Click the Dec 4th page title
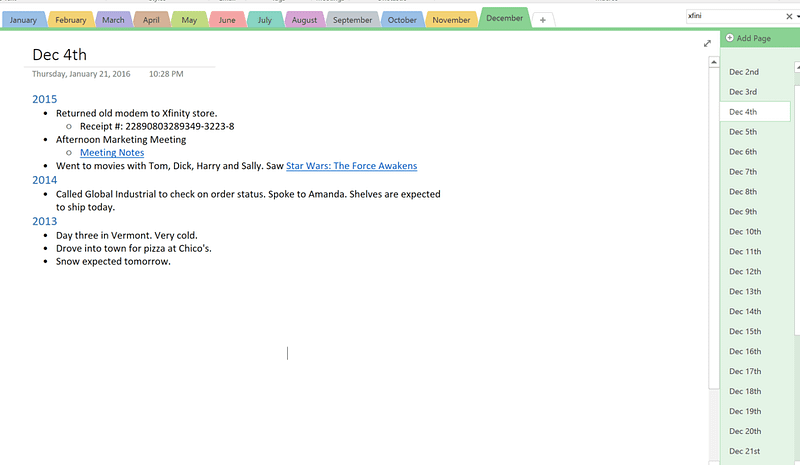Image resolution: width=800 pixels, height=465 pixels. 59,55
